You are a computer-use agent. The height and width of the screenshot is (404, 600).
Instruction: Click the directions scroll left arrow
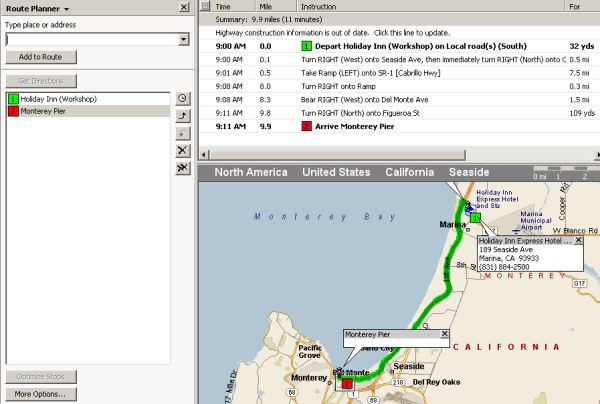204,155
